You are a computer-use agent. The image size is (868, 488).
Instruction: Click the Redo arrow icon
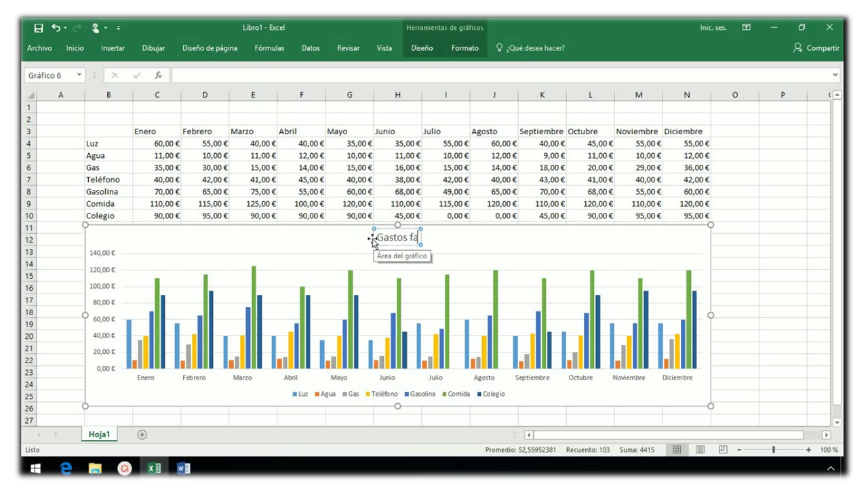tap(76, 28)
